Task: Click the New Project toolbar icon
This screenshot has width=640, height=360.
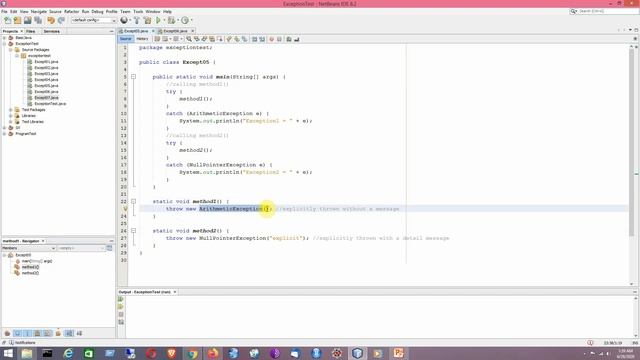Action: coord(17,20)
